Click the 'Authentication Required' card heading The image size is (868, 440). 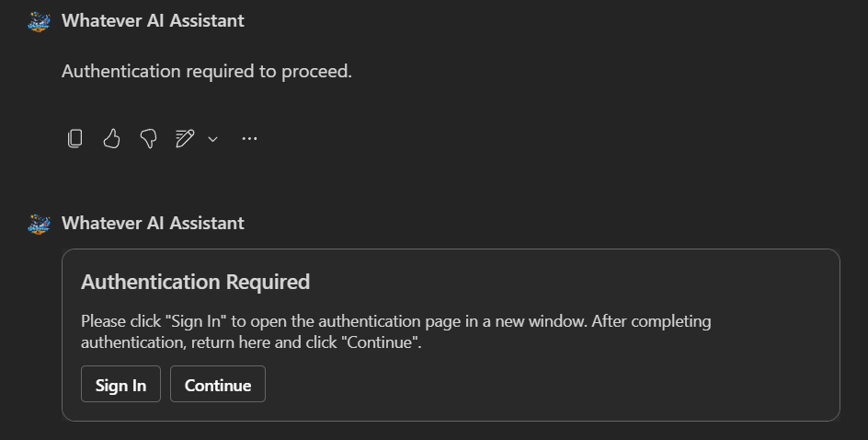(x=195, y=282)
